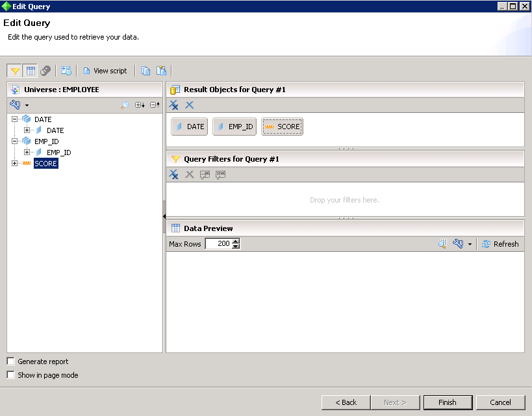This screenshot has height=416, width=532.
Task: Click collapse all tree nodes icon
Action: click(x=155, y=105)
